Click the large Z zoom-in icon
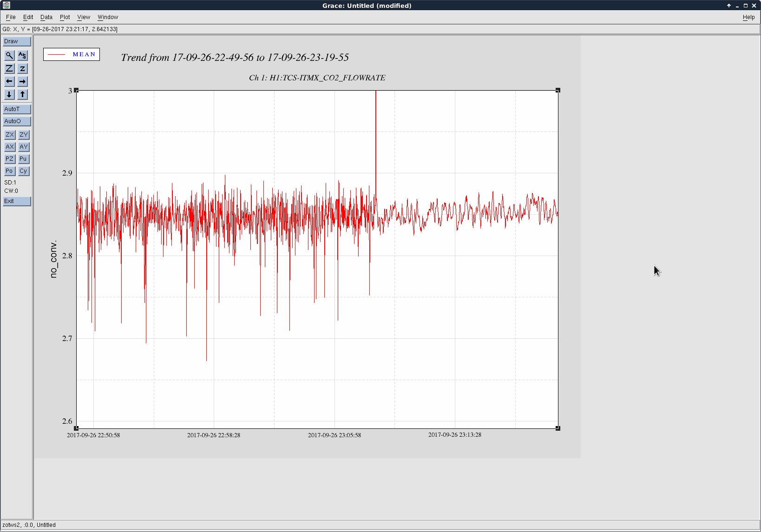 click(9, 68)
